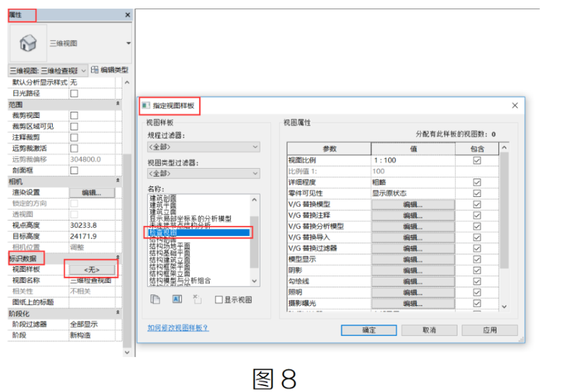Uncheck the 模型显示 include checkbox
Screen dimensions: 563x392
pyautogui.click(x=477, y=259)
